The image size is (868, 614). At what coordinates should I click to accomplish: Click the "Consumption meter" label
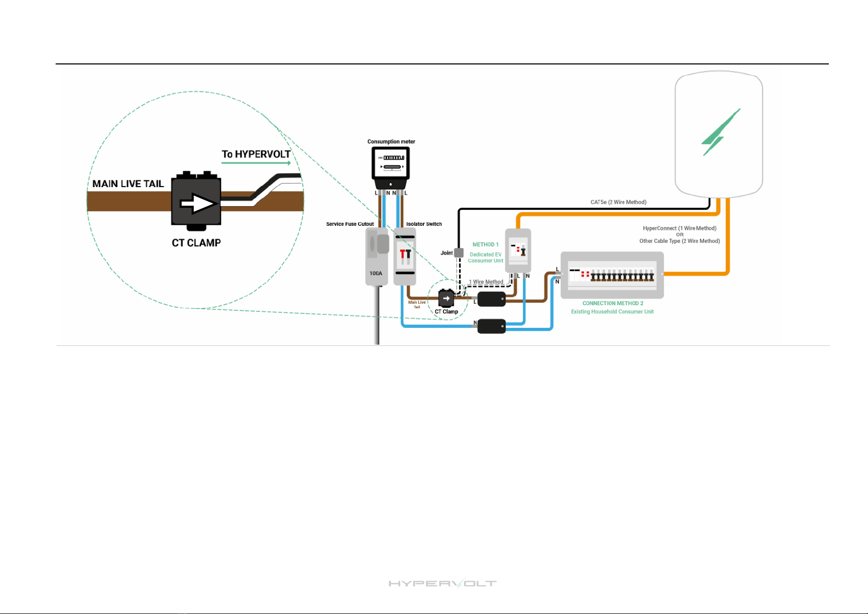391,141
